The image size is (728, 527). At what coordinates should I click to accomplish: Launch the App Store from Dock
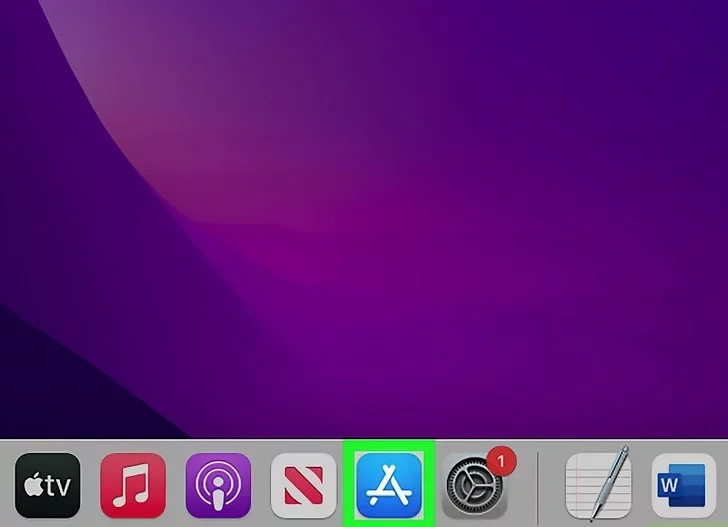(x=389, y=485)
